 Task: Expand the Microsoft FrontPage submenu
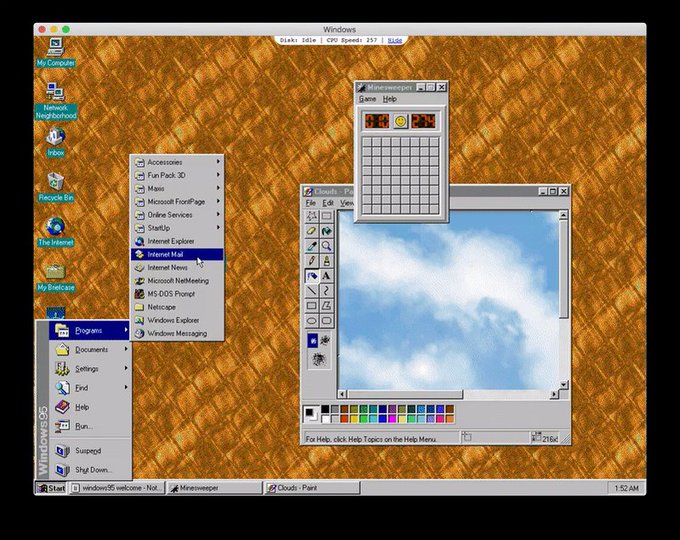coord(177,202)
